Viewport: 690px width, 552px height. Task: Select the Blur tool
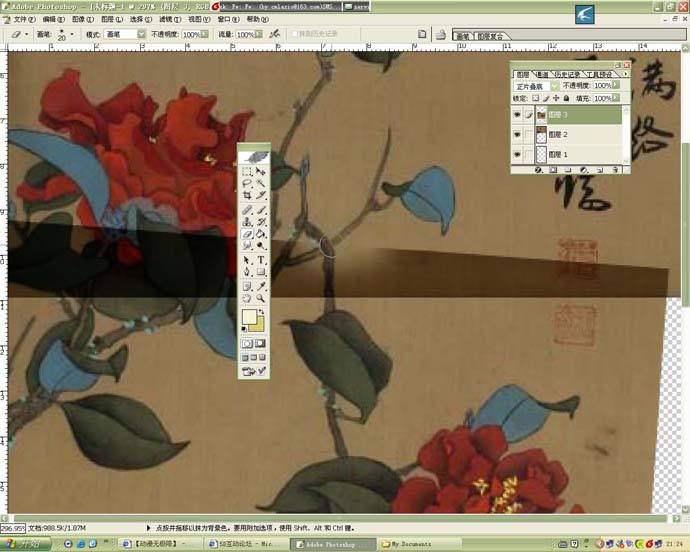(x=247, y=245)
